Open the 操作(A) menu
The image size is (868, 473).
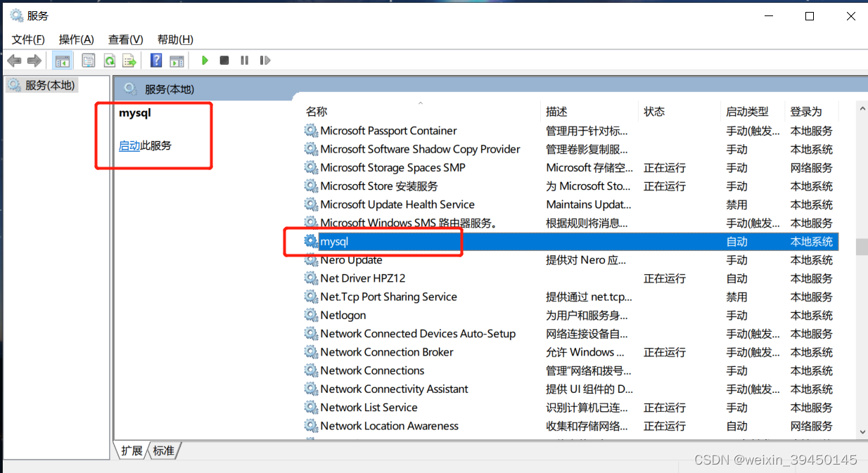click(76, 39)
